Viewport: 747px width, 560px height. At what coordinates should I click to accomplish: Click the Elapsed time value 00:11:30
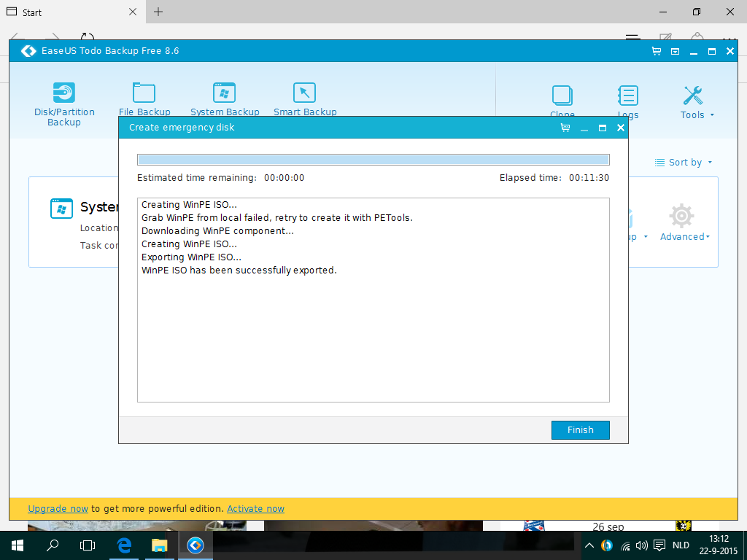pyautogui.click(x=589, y=178)
